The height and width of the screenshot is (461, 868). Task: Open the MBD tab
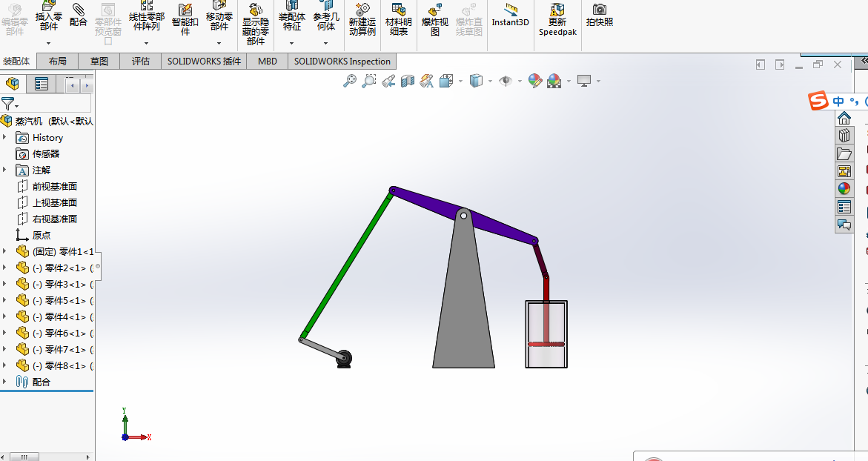pyautogui.click(x=268, y=62)
